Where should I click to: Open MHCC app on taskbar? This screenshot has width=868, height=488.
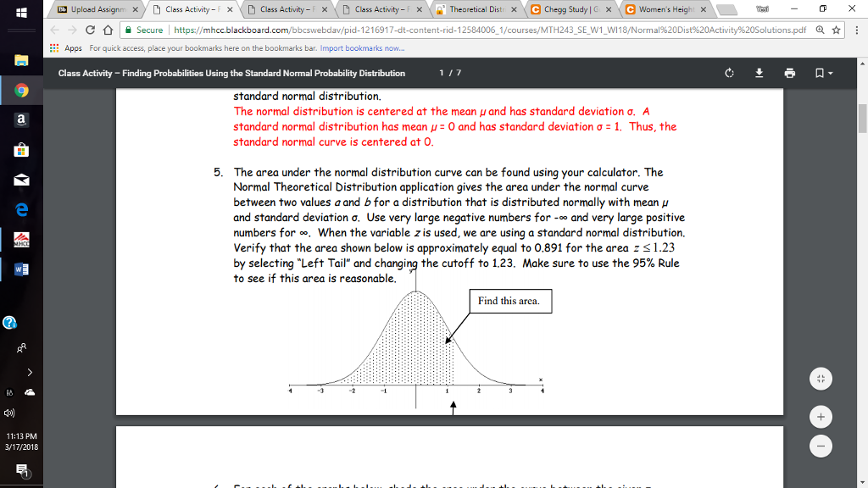(21, 240)
